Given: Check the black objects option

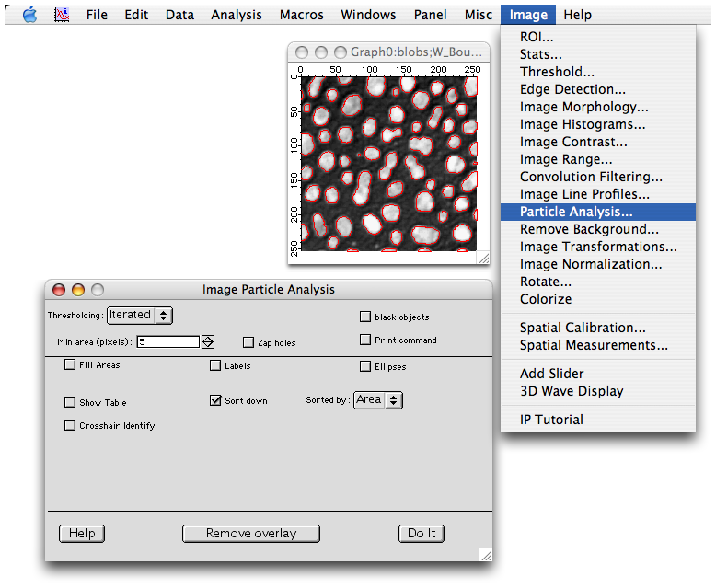Looking at the screenshot, I should coord(365,317).
